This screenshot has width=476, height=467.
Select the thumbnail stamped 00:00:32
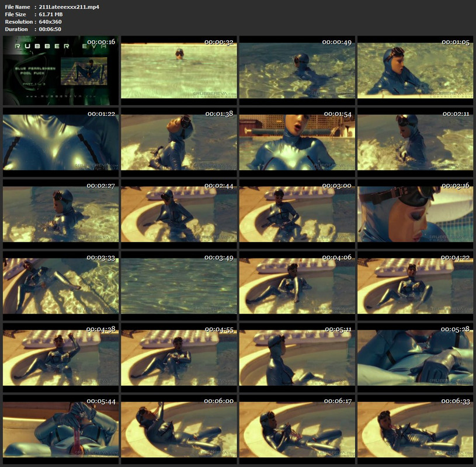[179, 71]
